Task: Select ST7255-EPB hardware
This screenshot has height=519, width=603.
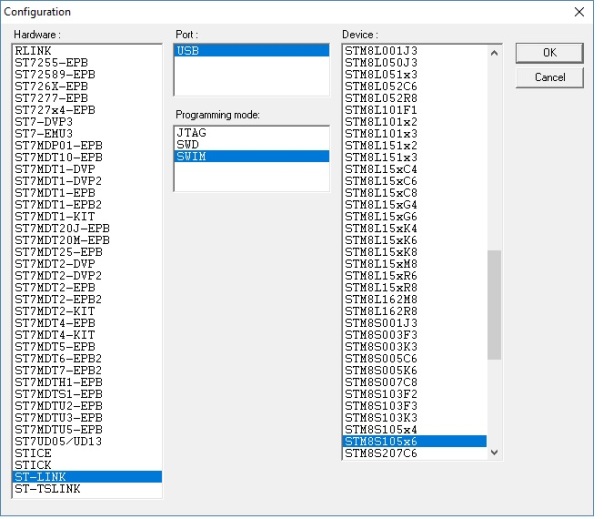Action: pos(87,63)
